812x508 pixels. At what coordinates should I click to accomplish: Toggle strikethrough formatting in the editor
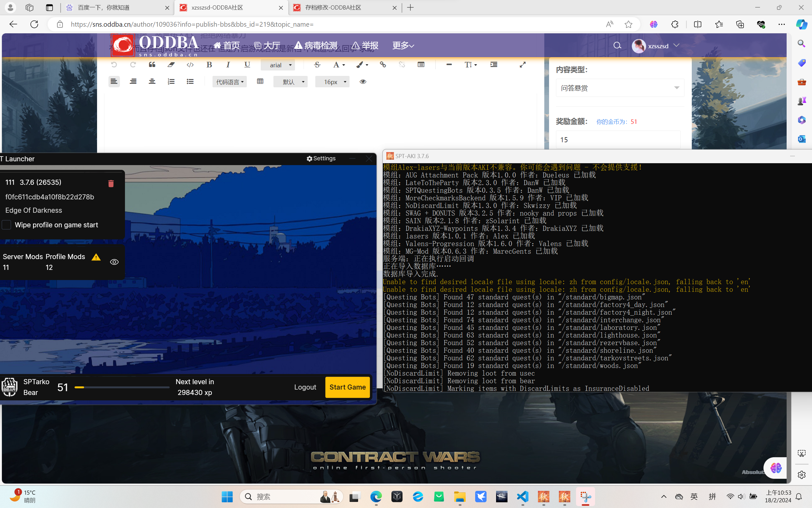click(317, 64)
